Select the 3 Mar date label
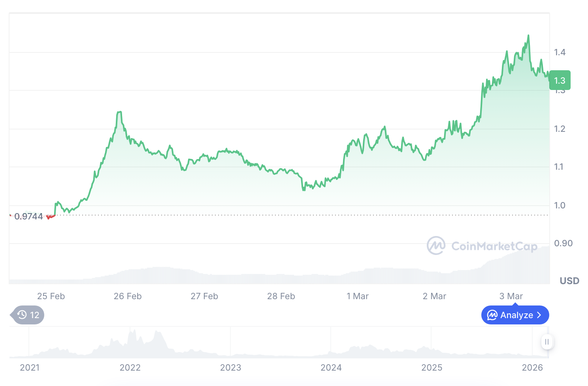 pyautogui.click(x=511, y=296)
